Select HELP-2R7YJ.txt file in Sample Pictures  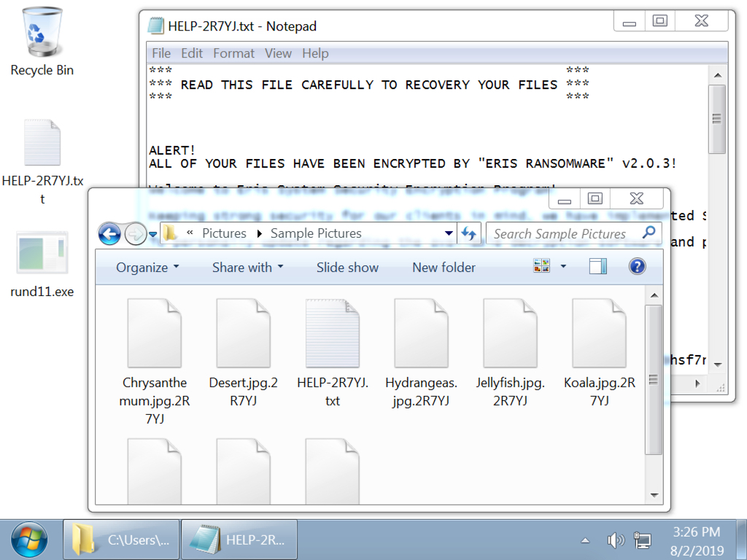tap(333, 353)
